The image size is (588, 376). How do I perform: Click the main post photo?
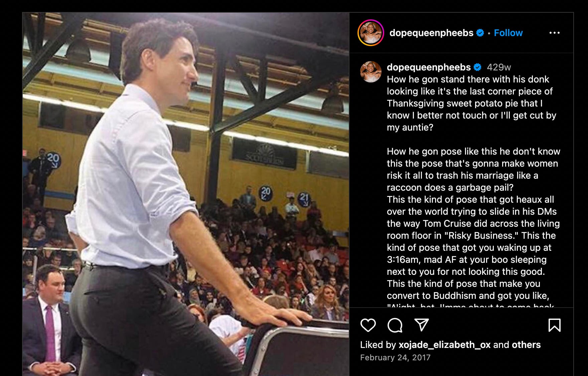[x=186, y=194]
